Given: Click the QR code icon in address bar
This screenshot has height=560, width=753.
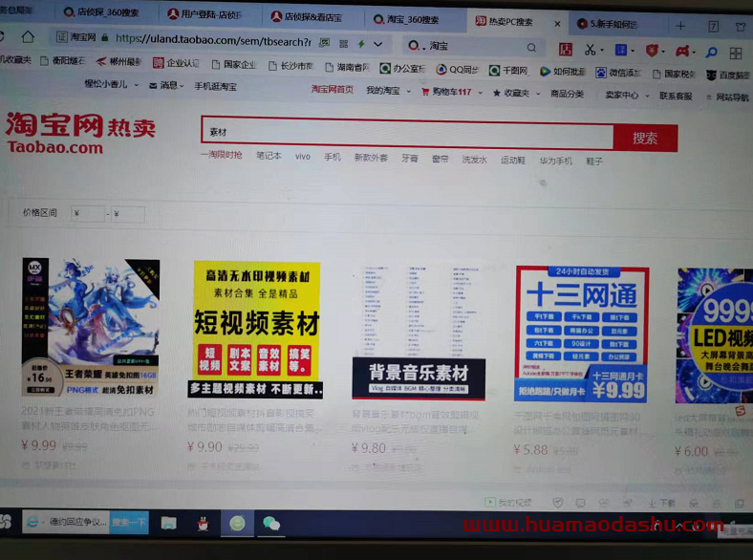Looking at the screenshot, I should tap(343, 44).
